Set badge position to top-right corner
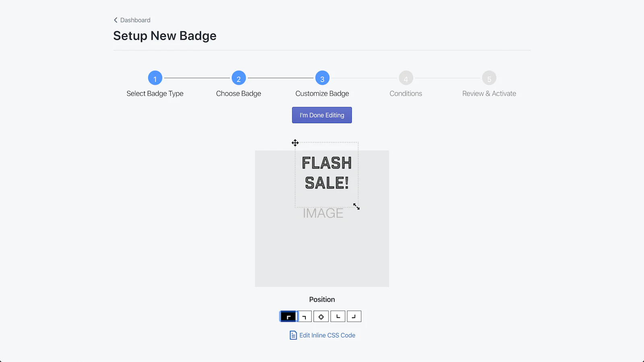This screenshot has height=362, width=644. coord(305,317)
